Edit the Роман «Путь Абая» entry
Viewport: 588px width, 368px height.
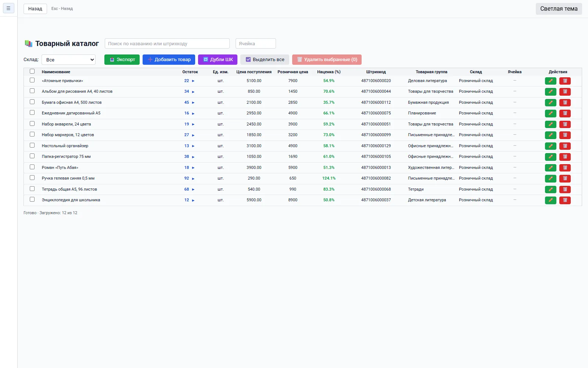pyautogui.click(x=551, y=168)
